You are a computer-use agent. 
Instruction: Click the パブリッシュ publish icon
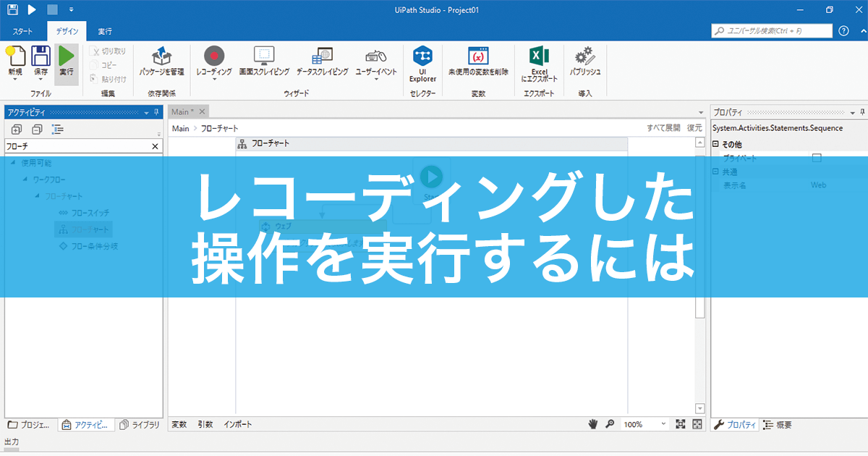click(x=584, y=56)
